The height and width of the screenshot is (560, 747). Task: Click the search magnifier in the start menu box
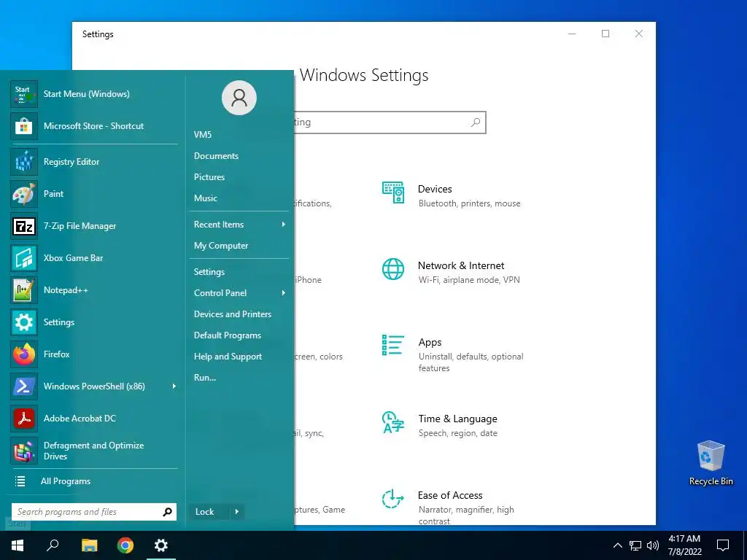[167, 512]
